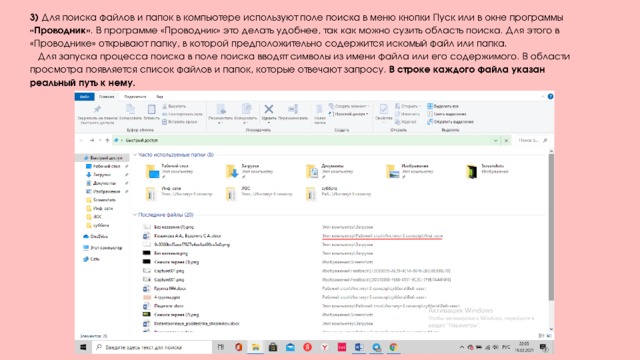Click the file list vertical scrollbar
Image resolution: width=640 pixels, height=360 pixels.
[x=551, y=227]
